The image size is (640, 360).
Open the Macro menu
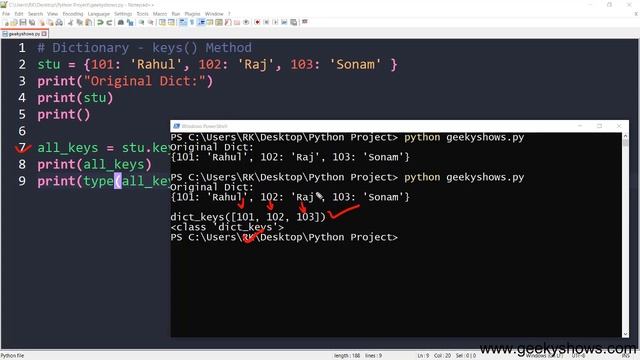[160, 14]
